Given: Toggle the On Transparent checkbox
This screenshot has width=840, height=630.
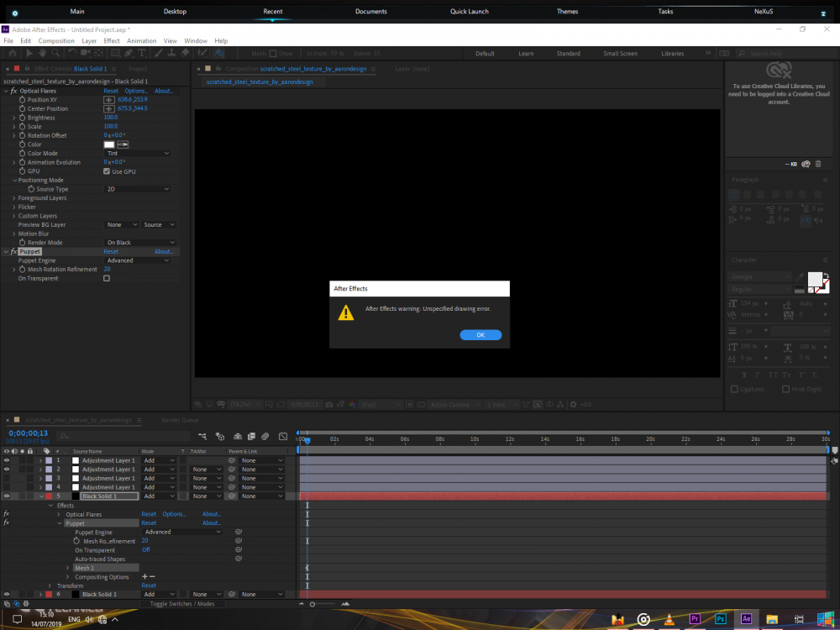Looking at the screenshot, I should [x=107, y=279].
